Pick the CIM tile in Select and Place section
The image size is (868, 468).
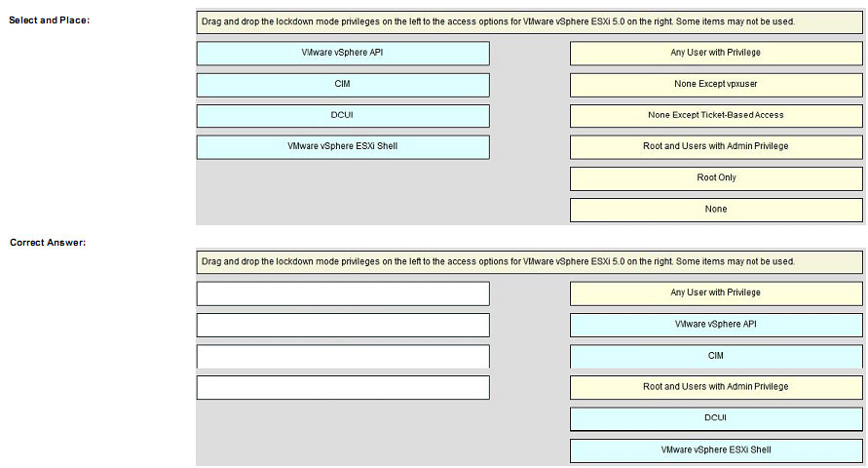[x=343, y=85]
